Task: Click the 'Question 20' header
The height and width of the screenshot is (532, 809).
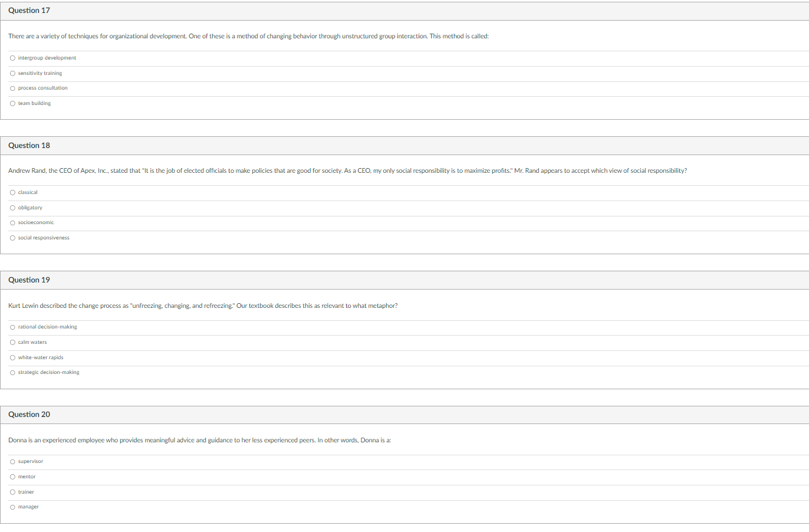Action: (x=29, y=414)
